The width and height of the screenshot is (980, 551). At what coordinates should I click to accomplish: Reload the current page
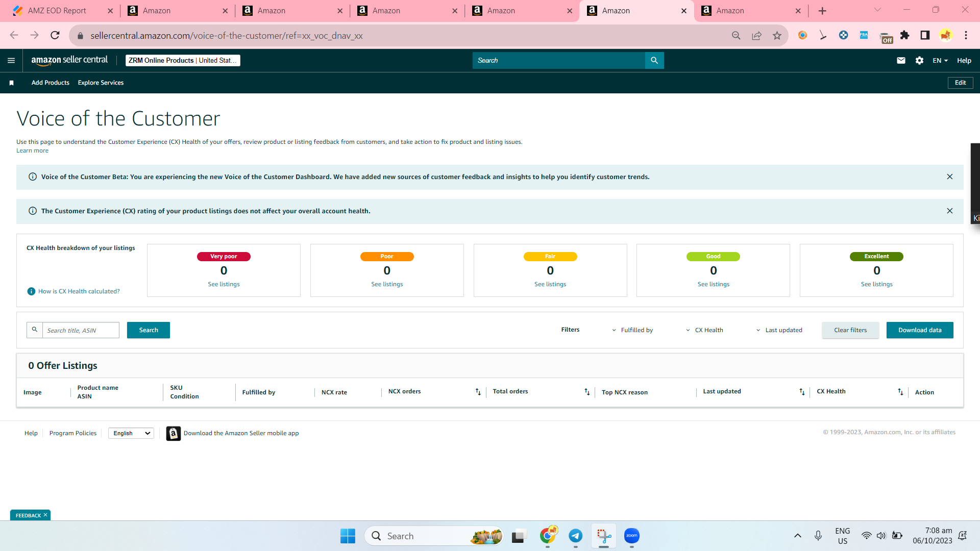click(55, 35)
